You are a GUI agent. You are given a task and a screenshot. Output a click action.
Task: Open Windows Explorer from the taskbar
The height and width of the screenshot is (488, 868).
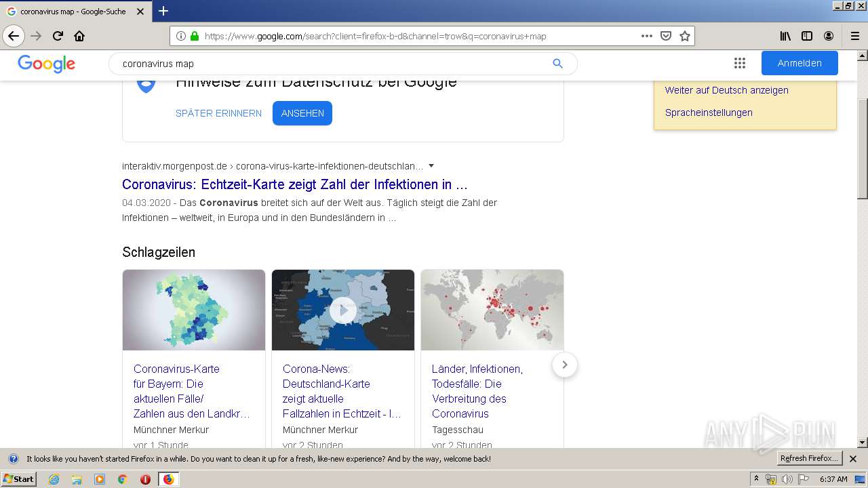click(x=77, y=479)
